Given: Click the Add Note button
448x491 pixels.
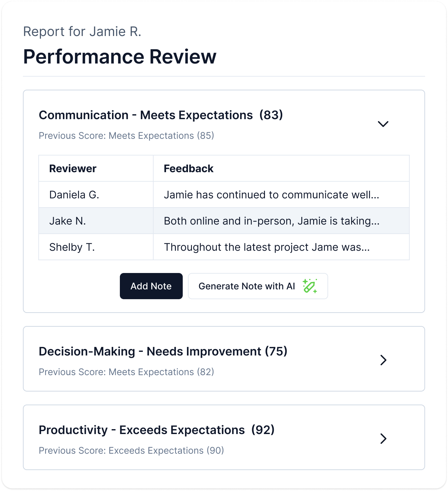Looking at the screenshot, I should (x=151, y=286).
